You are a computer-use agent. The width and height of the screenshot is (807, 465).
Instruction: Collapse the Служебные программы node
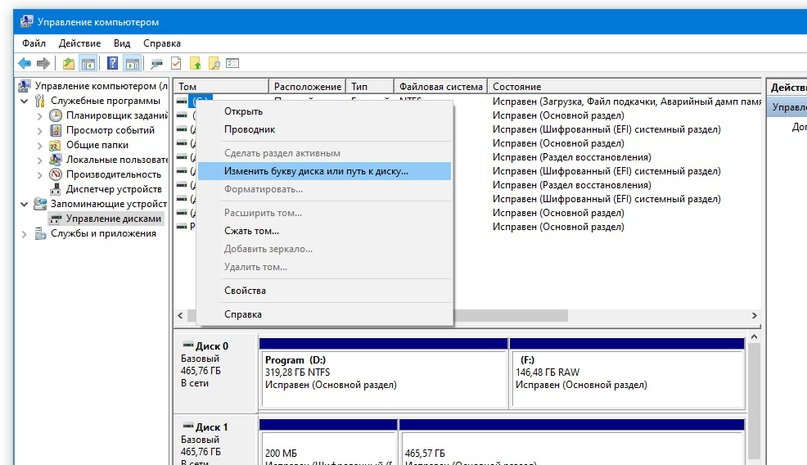point(24,101)
